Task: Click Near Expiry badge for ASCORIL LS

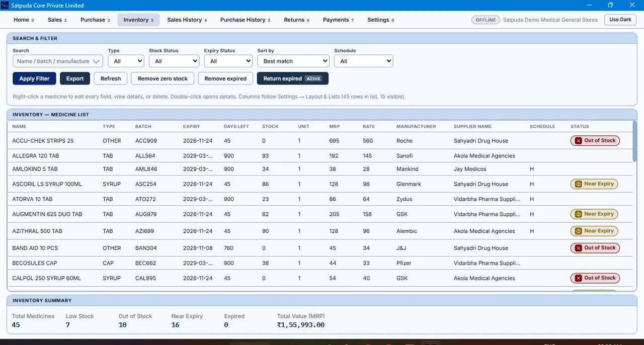Action: (x=594, y=184)
